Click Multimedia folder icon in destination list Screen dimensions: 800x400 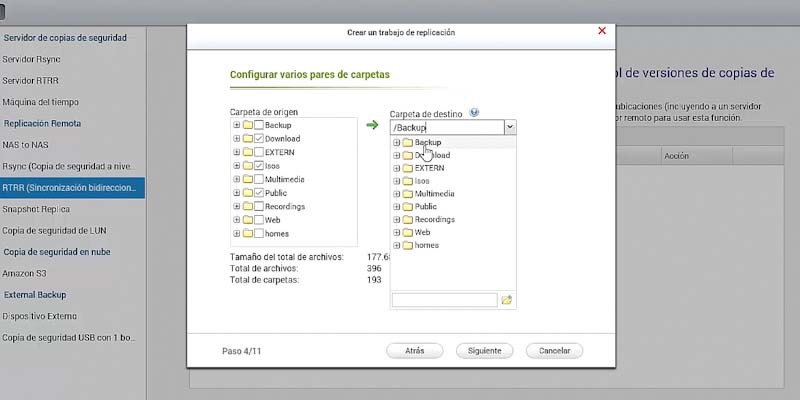click(408, 194)
